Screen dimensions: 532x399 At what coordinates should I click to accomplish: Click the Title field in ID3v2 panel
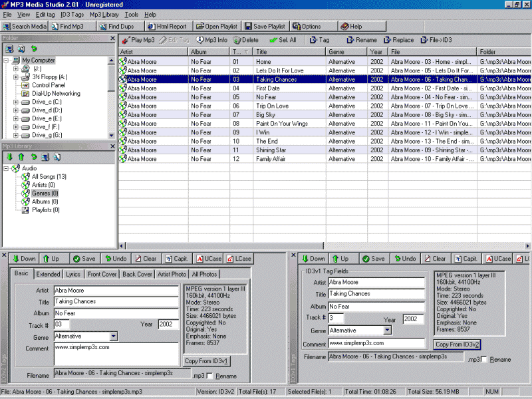(x=116, y=302)
